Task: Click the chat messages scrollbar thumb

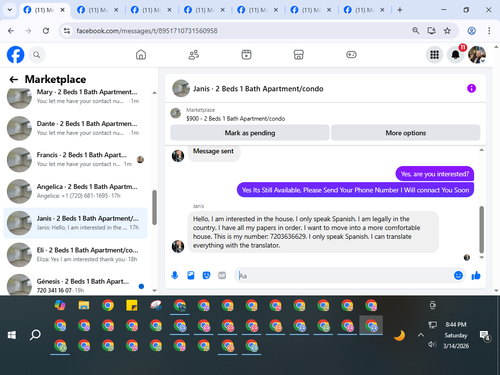Action: click(x=481, y=229)
